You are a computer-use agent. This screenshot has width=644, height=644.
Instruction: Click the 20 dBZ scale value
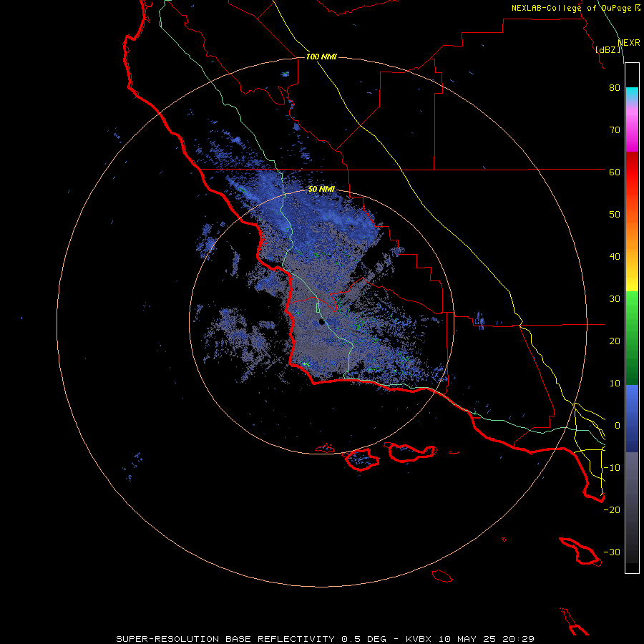tap(615, 341)
